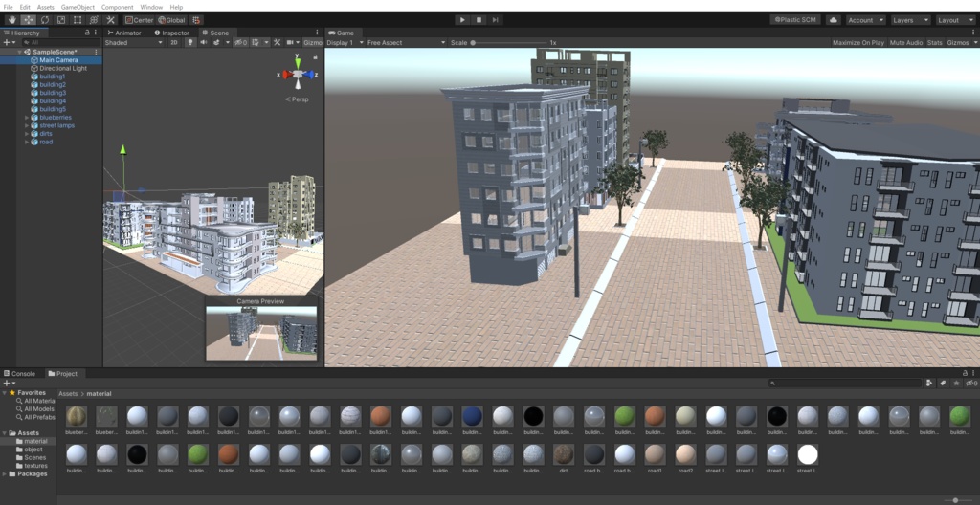Toggle scene effects icon
This screenshot has width=980, height=505.
(217, 42)
